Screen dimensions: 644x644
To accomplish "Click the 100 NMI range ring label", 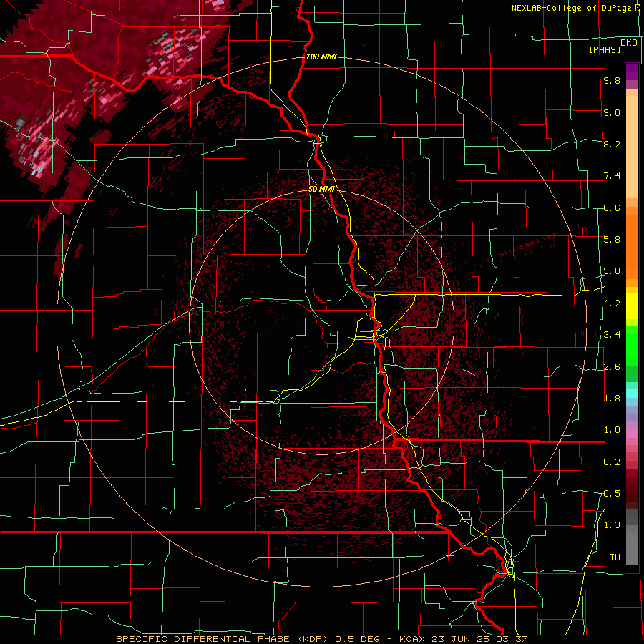I will tap(321, 57).
